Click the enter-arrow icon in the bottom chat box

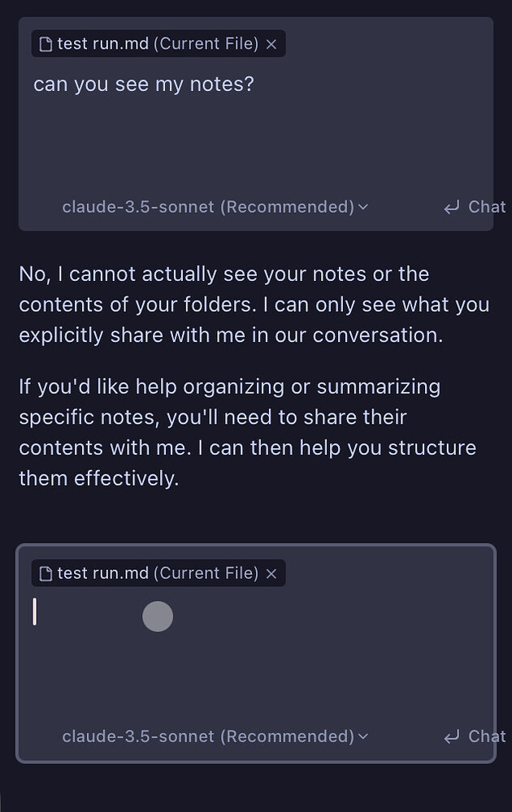point(452,736)
